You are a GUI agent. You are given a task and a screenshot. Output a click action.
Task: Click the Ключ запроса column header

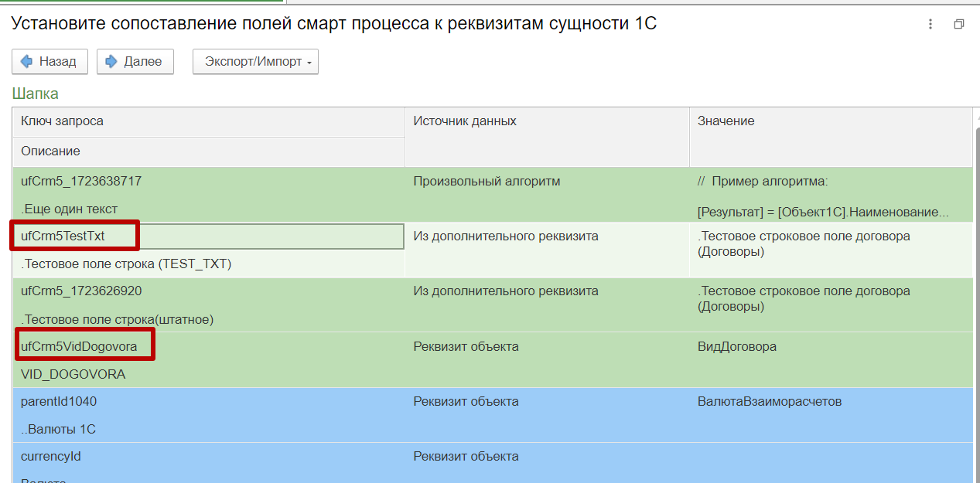(209, 121)
